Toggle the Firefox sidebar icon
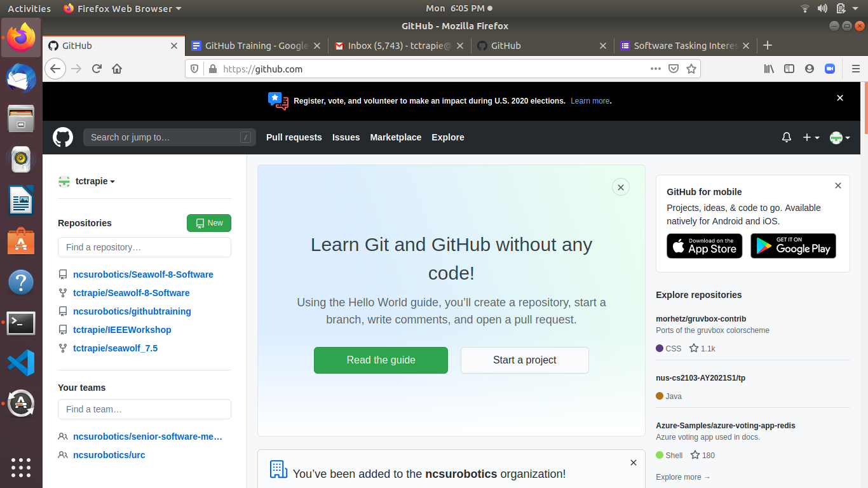868x488 pixels. pos(789,69)
